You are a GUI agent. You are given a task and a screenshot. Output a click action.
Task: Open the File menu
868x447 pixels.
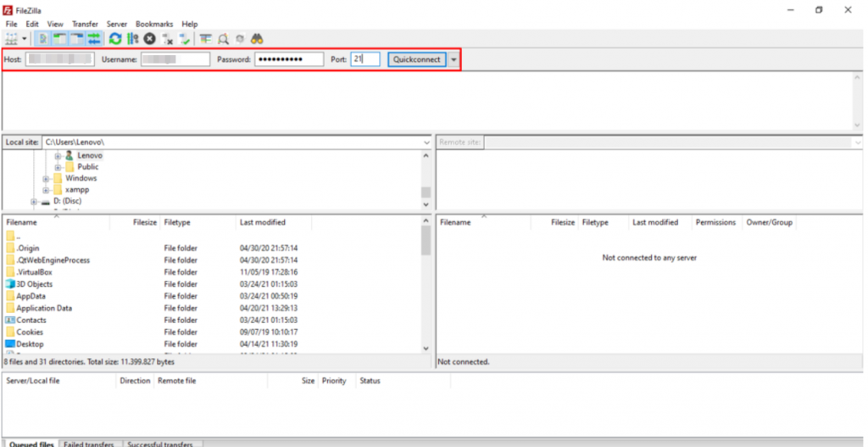pos(11,25)
